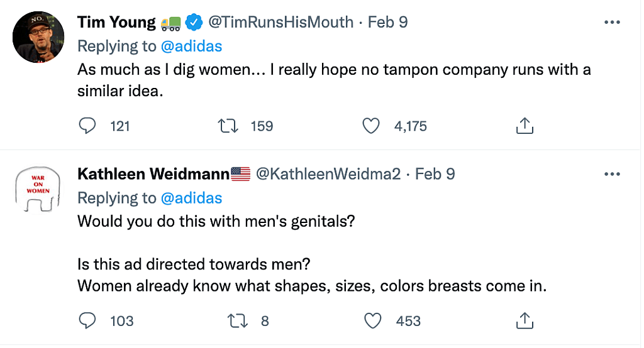Open the @KathleenWeidma2 handle
644x348 pixels.
point(328,174)
